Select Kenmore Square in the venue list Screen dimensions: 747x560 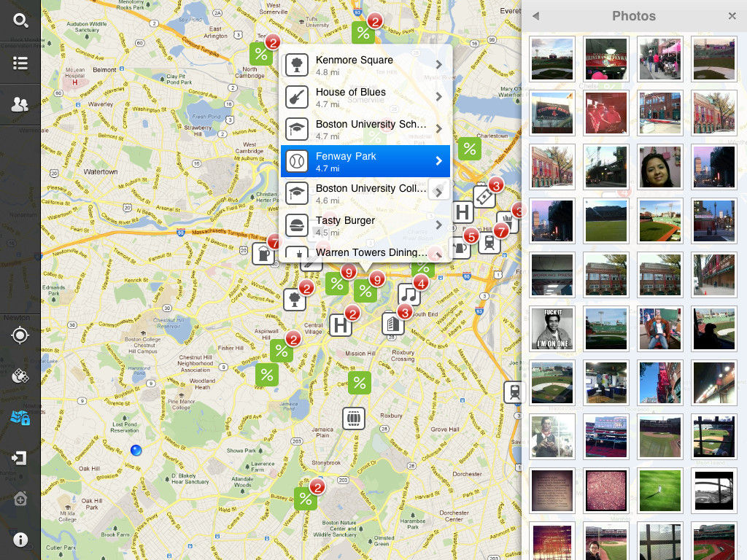click(x=365, y=65)
